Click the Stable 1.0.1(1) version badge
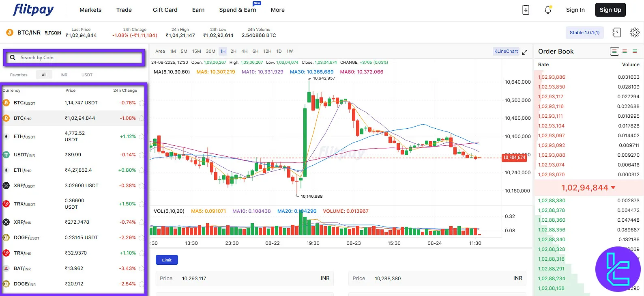 click(584, 32)
